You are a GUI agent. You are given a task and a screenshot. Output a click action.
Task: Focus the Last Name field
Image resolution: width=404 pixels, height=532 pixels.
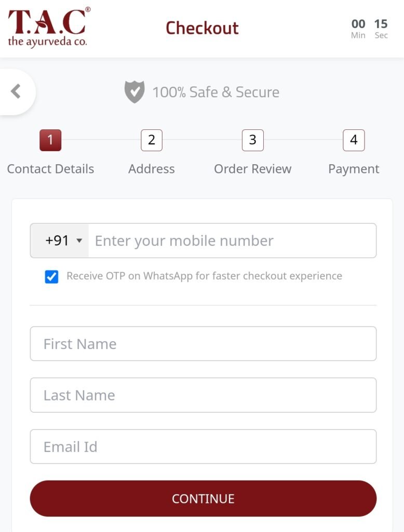point(203,395)
